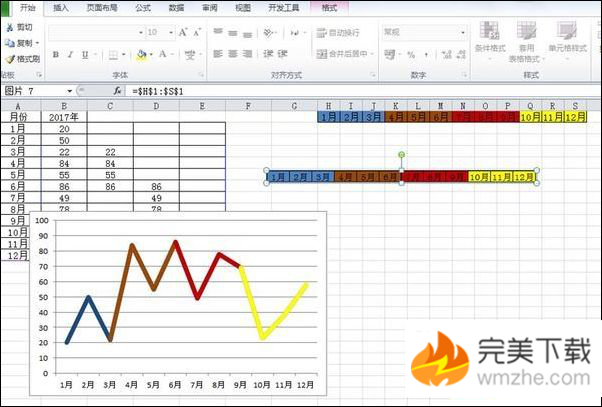The image size is (602, 407).
Task: Click the Borders icon
Action: point(113,55)
